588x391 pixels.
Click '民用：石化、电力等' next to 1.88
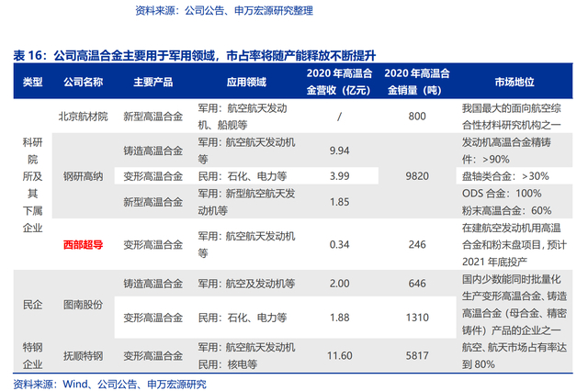243,318
